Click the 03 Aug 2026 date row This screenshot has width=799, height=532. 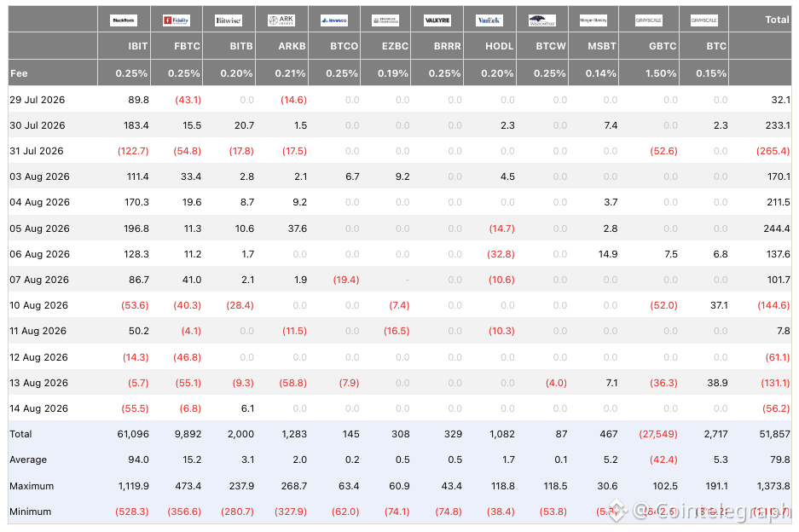[x=399, y=176]
